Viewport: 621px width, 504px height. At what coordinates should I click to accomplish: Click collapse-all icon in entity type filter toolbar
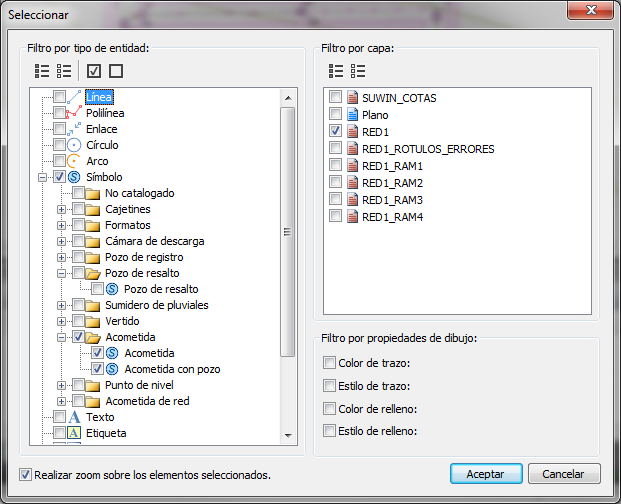tap(64, 71)
